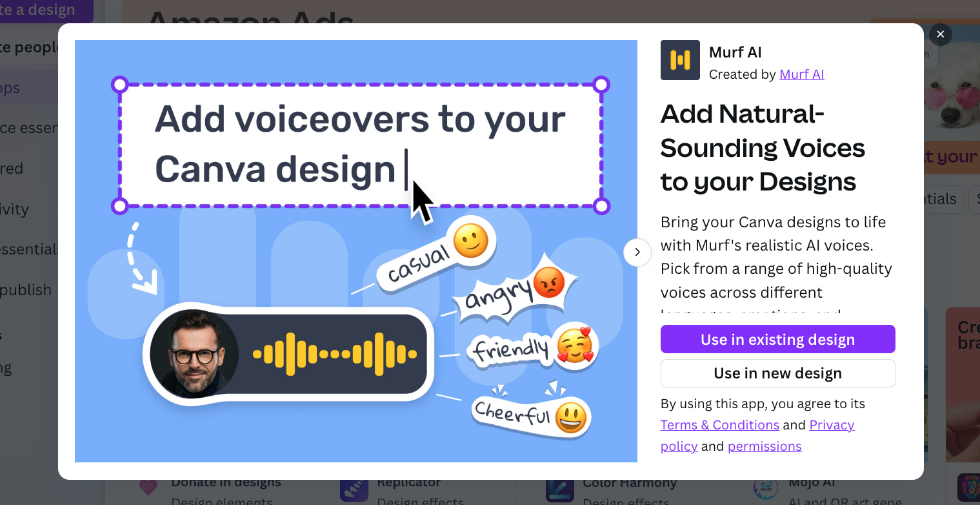The image size is (980, 505).
Task: Click the Murf AI app title
Action: click(x=735, y=52)
